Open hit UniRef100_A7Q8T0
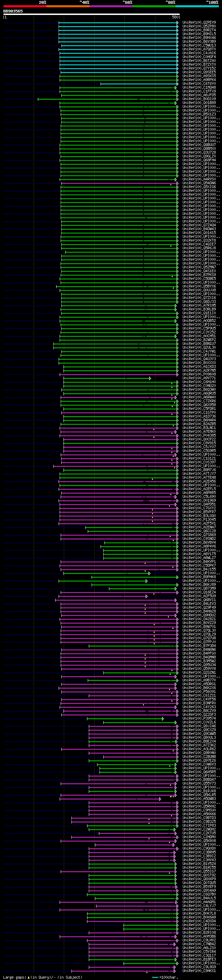This screenshot has width=222, height=980. pyautogui.click(x=199, y=49)
